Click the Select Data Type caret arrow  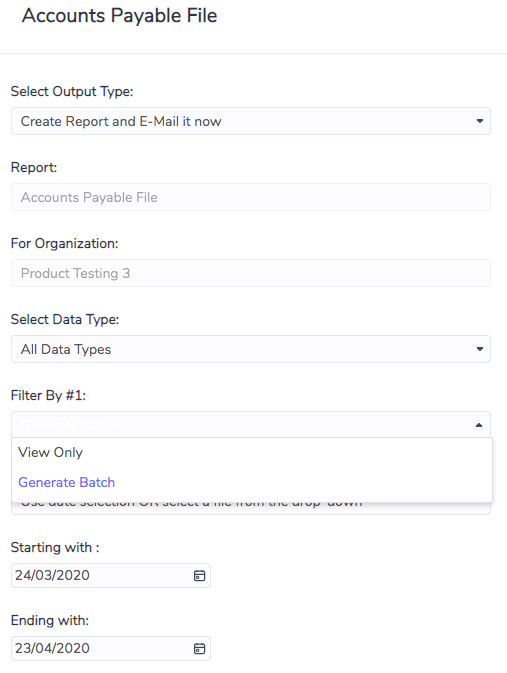coord(480,349)
